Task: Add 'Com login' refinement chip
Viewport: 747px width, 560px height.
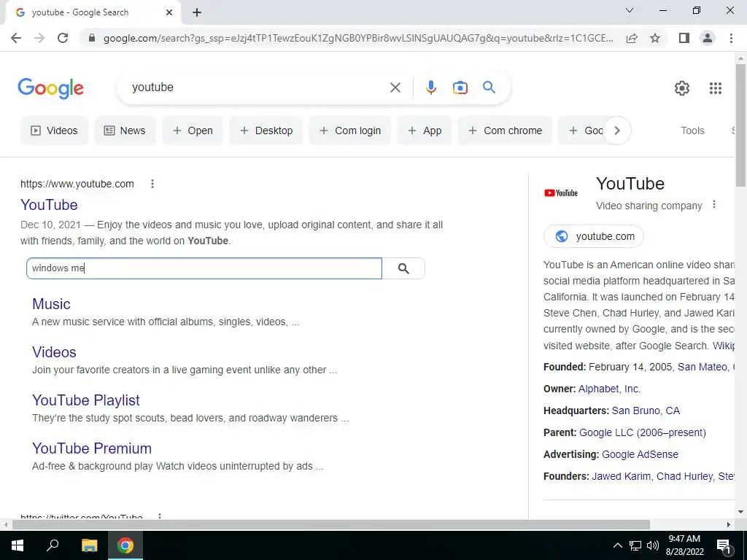Action: [349, 131]
